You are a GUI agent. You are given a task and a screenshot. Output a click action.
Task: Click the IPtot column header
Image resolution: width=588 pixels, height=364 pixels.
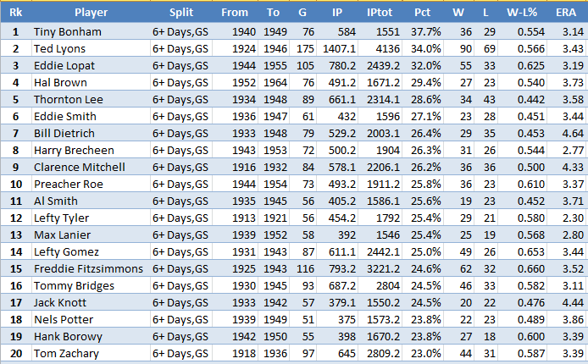click(x=378, y=13)
